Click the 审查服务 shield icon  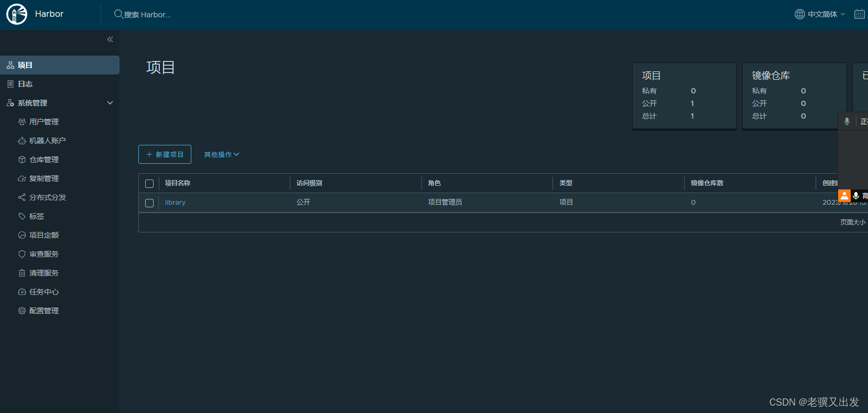22,254
